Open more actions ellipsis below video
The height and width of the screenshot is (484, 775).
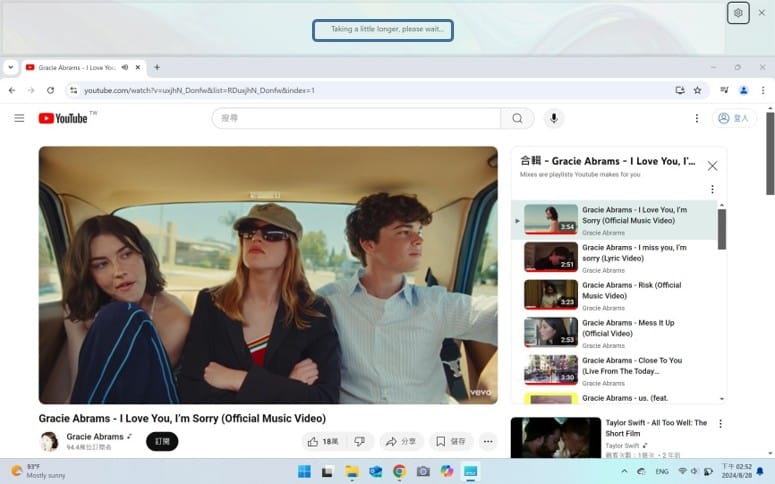[x=488, y=441]
